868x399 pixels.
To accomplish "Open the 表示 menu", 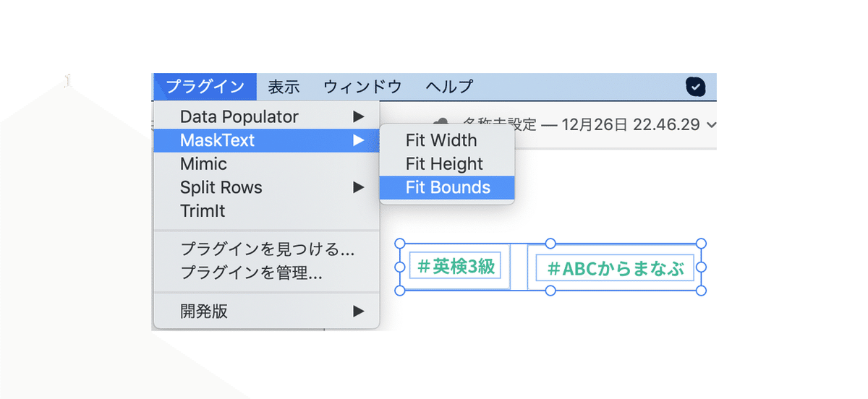I will pos(284,87).
